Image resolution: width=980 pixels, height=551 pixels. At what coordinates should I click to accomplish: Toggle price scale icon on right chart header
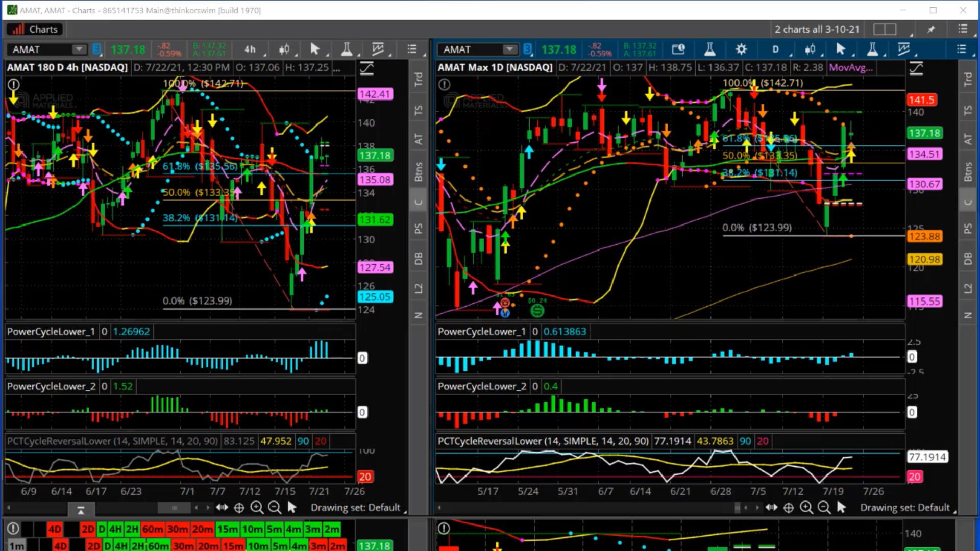[916, 68]
